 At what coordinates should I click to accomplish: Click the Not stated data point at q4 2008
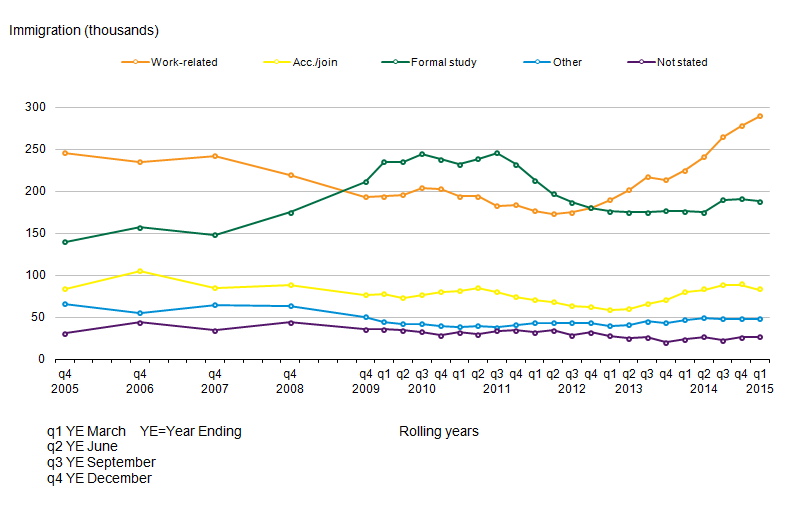pos(290,322)
